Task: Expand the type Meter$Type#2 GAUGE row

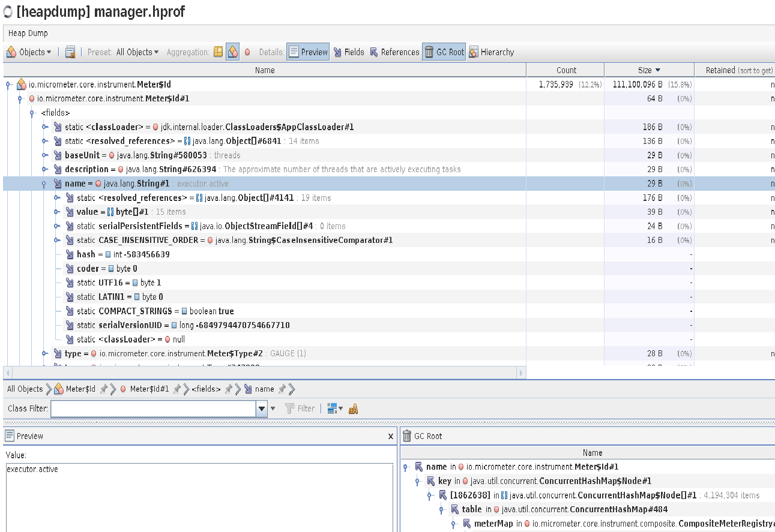Action: [x=45, y=354]
